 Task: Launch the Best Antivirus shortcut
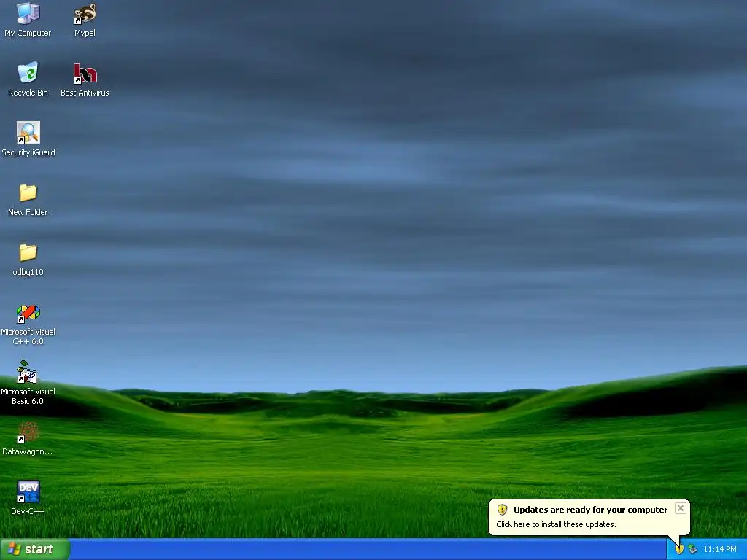(x=85, y=79)
